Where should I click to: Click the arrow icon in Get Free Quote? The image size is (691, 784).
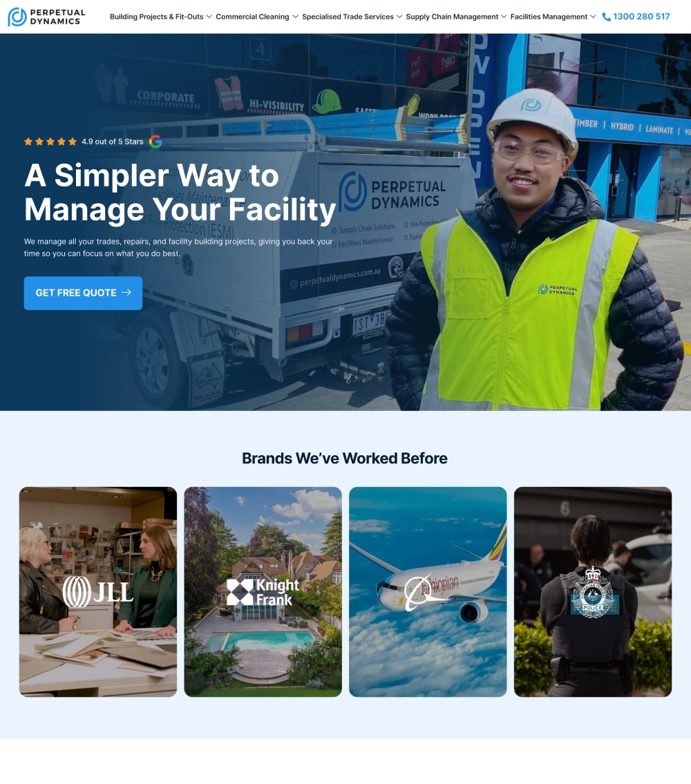(126, 292)
